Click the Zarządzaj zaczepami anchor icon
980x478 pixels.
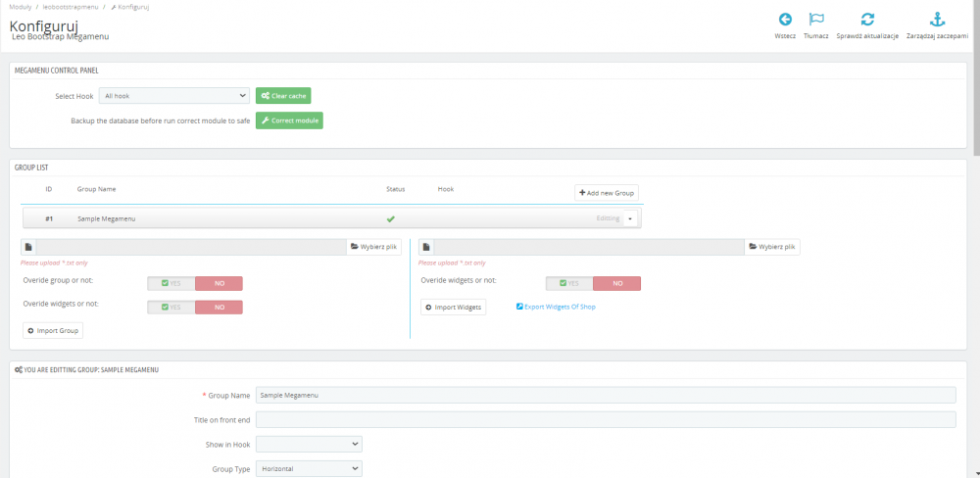[x=937, y=20]
